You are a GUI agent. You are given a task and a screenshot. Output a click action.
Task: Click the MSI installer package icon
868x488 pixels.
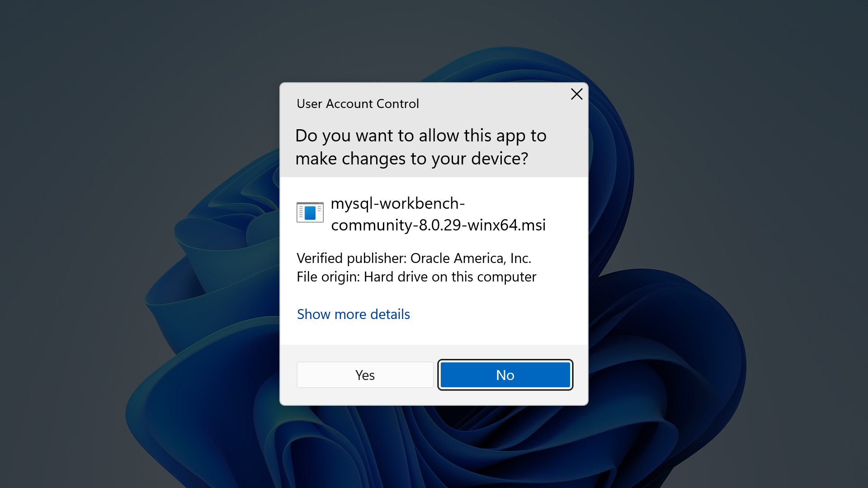click(x=310, y=212)
